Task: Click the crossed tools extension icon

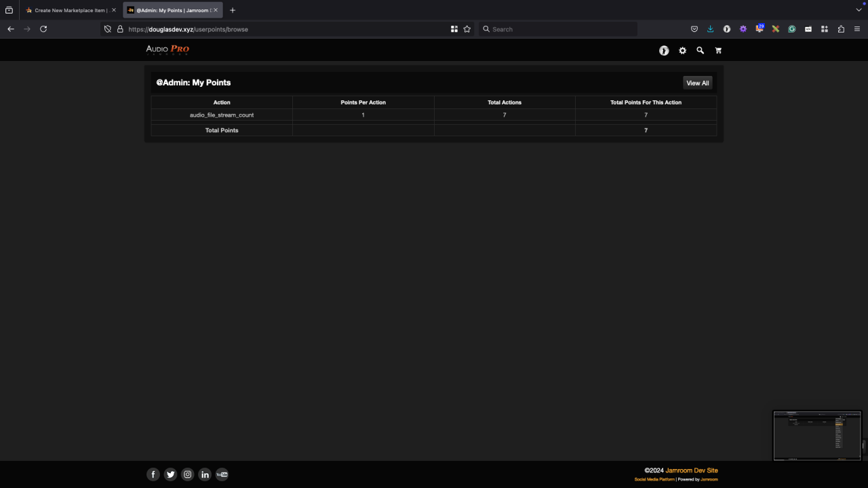Action: [x=776, y=29]
